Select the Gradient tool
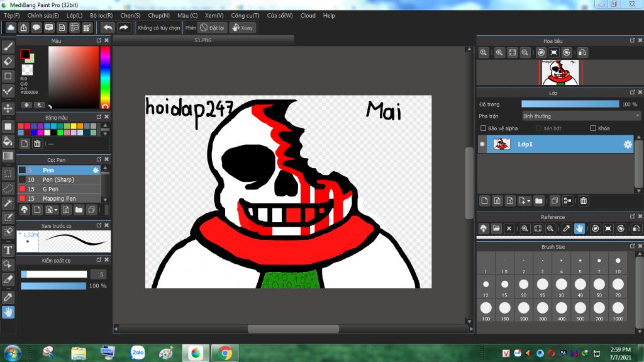 pos(8,156)
